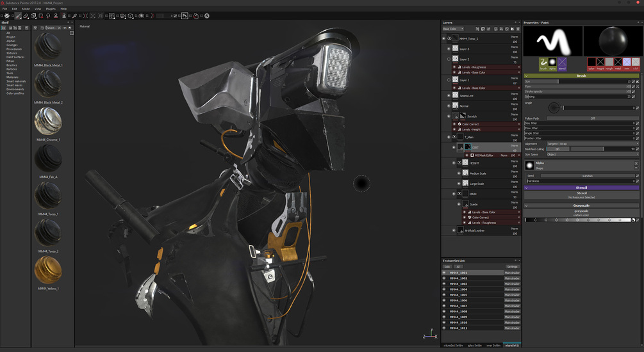Select the Material picker tool
644x352 pixels.
click(74, 15)
